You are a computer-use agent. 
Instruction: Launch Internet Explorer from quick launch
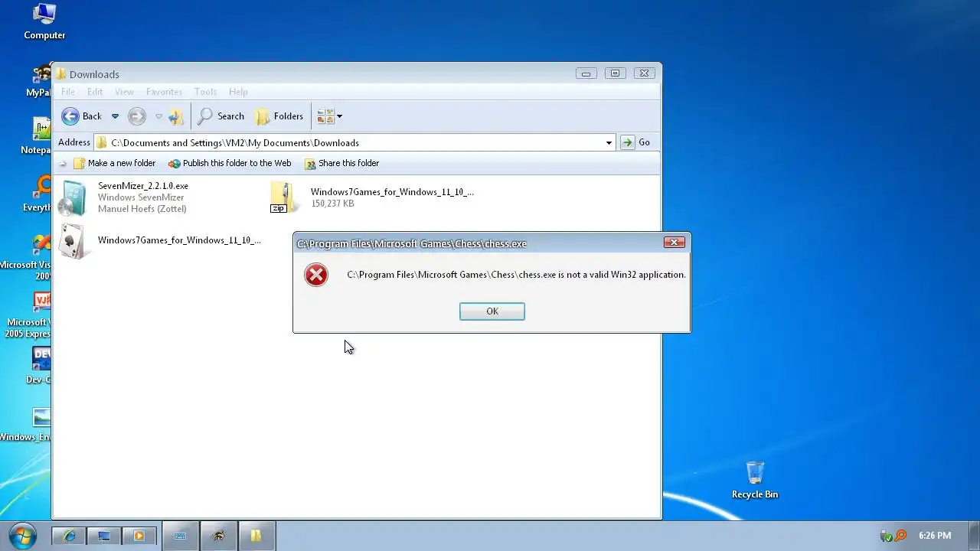click(x=70, y=536)
